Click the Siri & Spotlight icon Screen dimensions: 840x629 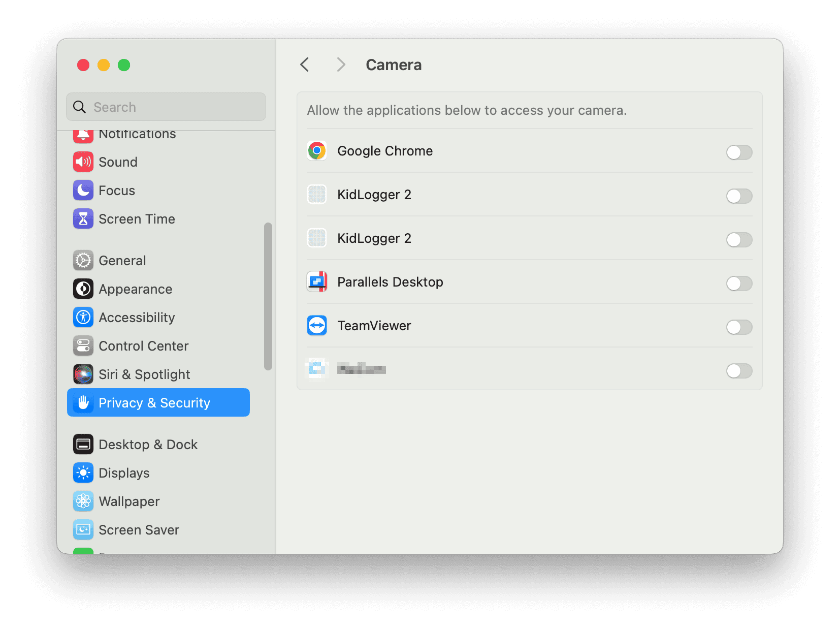pyautogui.click(x=83, y=374)
